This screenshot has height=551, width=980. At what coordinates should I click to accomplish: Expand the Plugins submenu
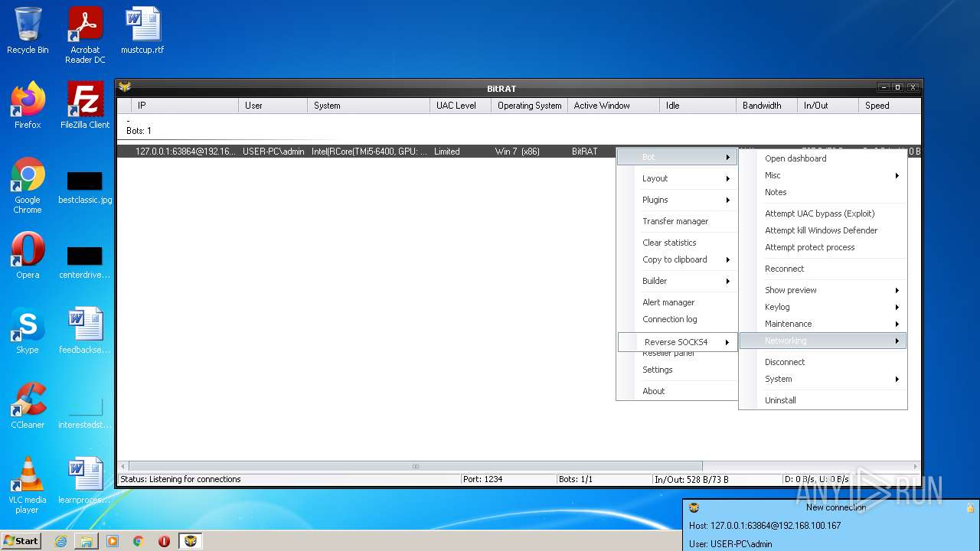(x=677, y=200)
